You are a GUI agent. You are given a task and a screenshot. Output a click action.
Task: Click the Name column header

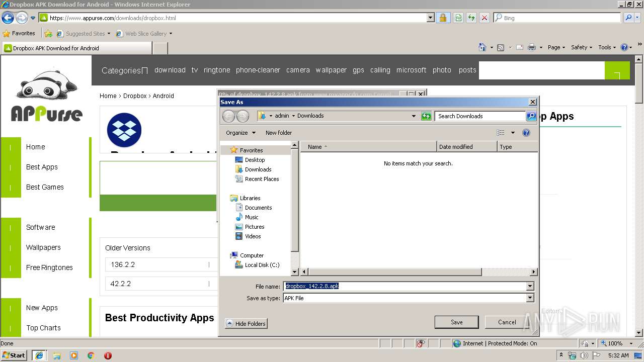pos(369,147)
